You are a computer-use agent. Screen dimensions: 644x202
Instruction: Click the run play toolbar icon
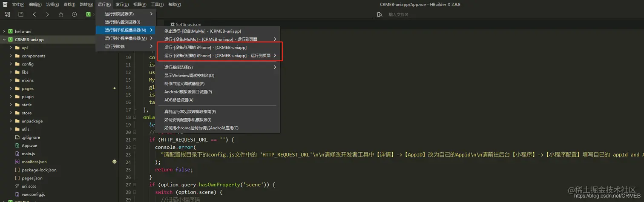pyautogui.click(x=75, y=14)
